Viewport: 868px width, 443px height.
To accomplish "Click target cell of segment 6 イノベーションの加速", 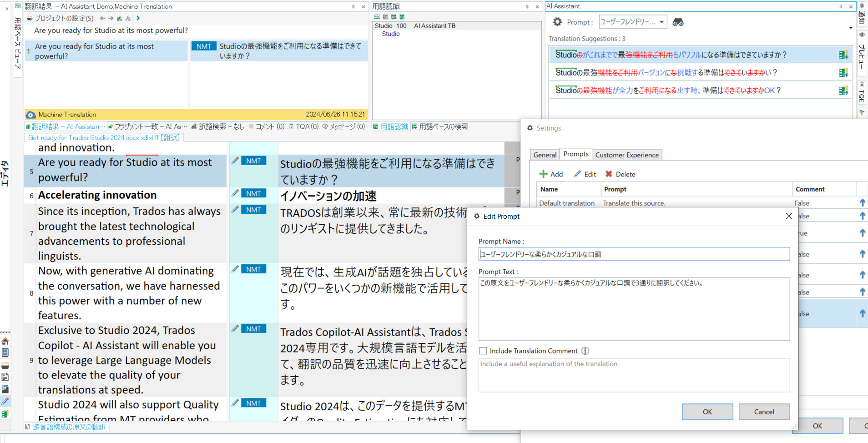I will (391, 196).
